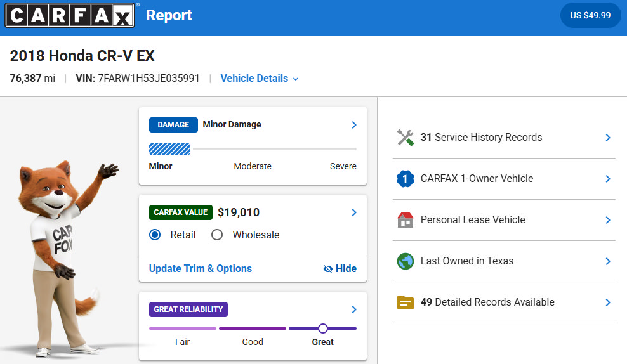The image size is (627, 364).
Task: Click the VIN number 7FARW1H53JE035991
Action: pyautogui.click(x=148, y=78)
